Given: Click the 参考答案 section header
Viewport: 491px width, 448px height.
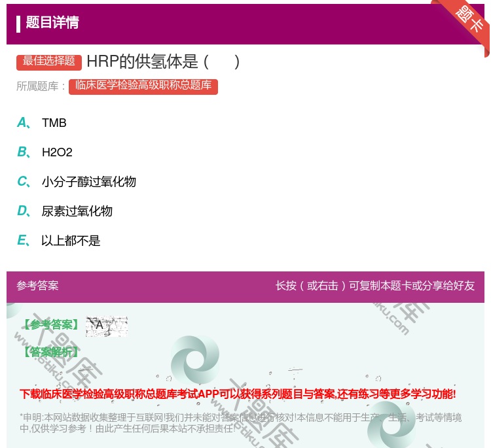Looking at the screenshot, I should 37,286.
